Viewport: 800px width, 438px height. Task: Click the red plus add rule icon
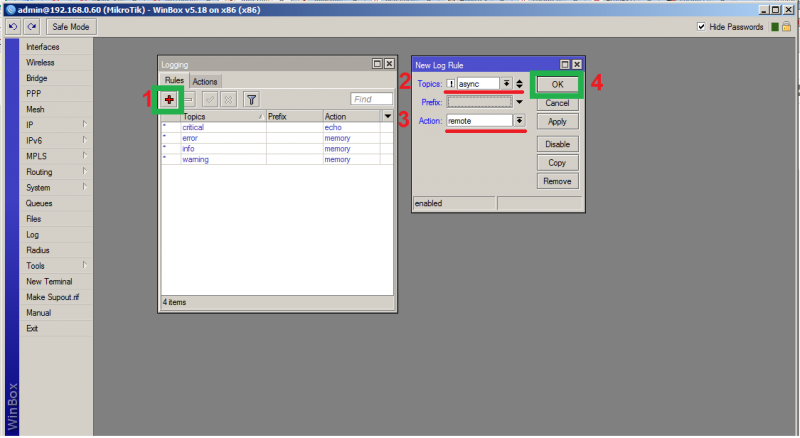point(170,100)
